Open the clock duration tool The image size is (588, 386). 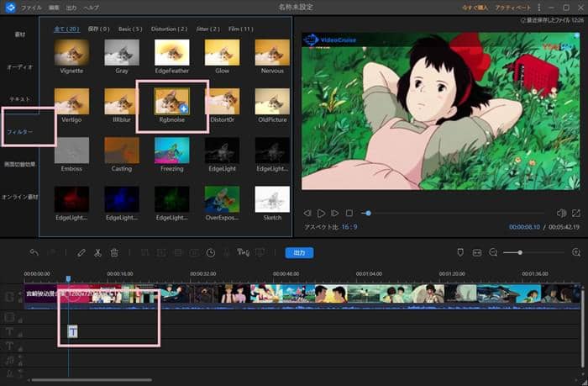(x=211, y=252)
